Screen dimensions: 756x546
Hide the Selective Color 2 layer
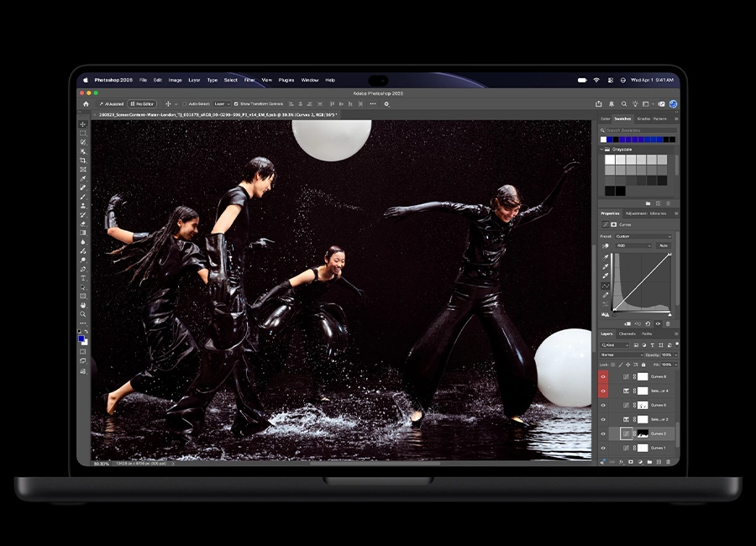[603, 419]
